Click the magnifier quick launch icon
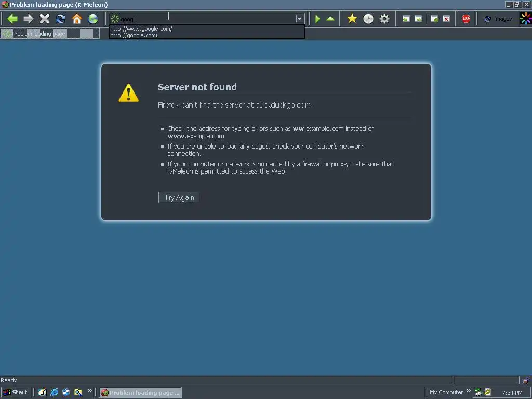 coord(78,392)
